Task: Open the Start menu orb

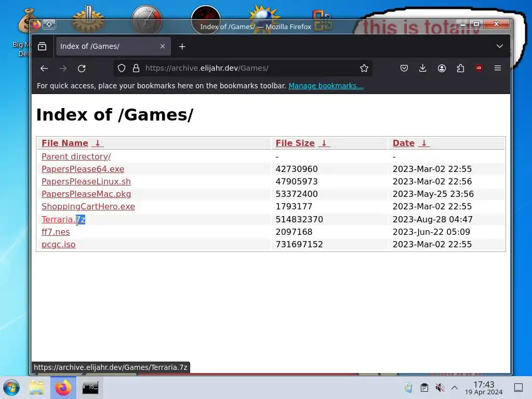Action: click(11, 388)
